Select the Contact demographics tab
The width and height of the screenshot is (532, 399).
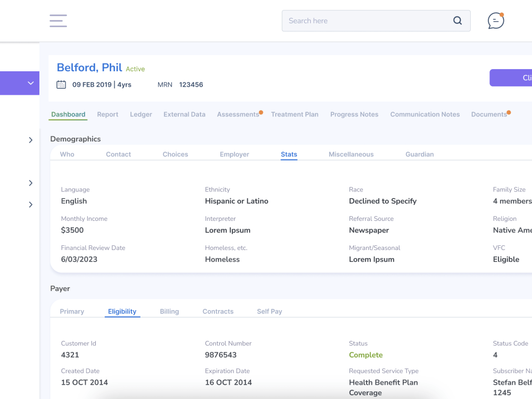(x=119, y=154)
